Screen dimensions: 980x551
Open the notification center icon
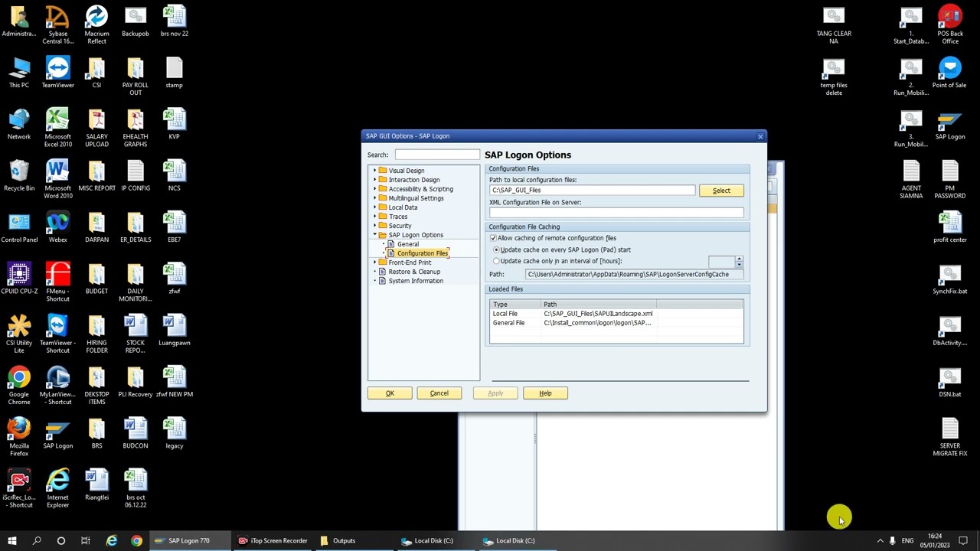pos(963,541)
